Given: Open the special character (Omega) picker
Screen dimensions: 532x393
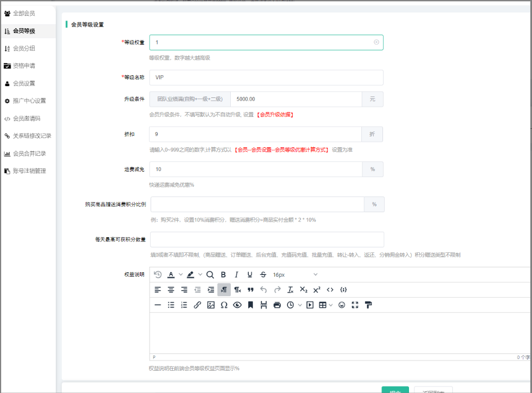Looking at the screenshot, I should [224, 305].
